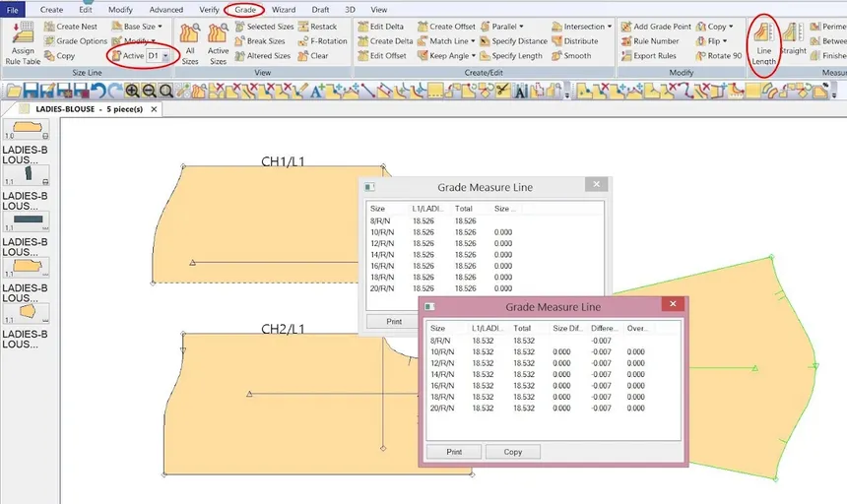Switch to the Verify ribbon tab
847x504 pixels.
[209, 9]
